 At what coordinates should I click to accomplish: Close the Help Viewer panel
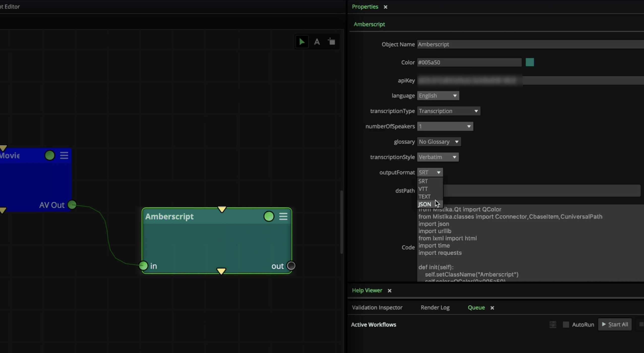pyautogui.click(x=390, y=291)
